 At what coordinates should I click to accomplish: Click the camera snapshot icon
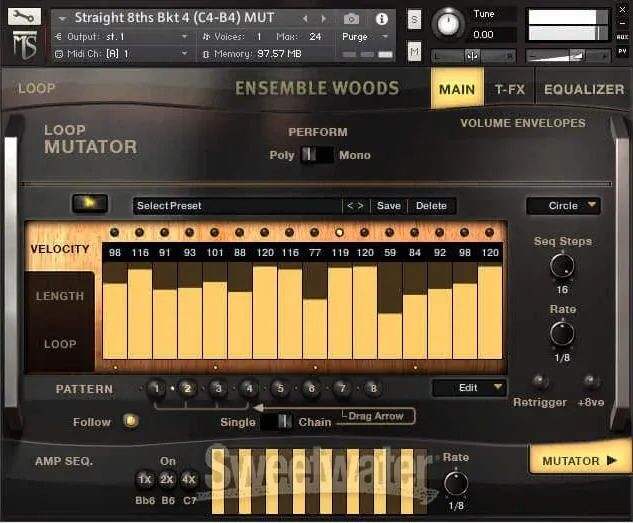[x=351, y=19]
